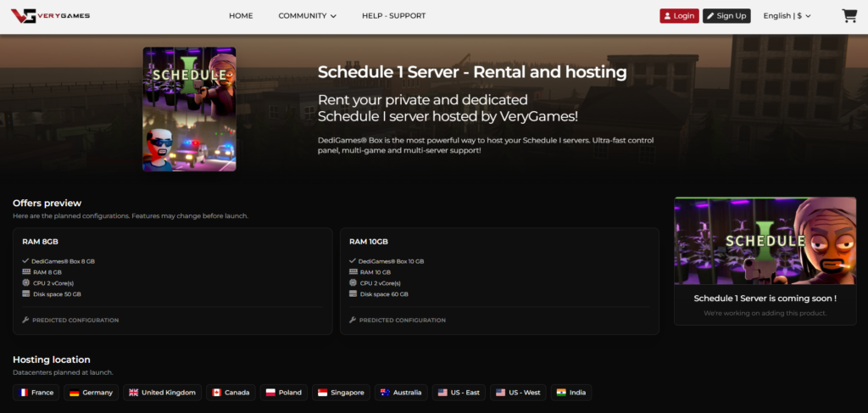868x413 pixels.
Task: Click 'RAM 10 GB' spec line
Action: point(376,272)
